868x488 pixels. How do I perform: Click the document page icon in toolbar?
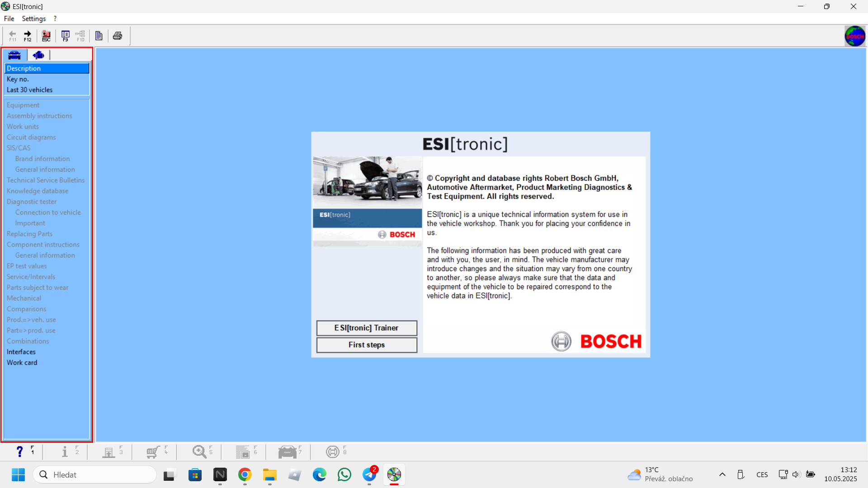point(99,36)
